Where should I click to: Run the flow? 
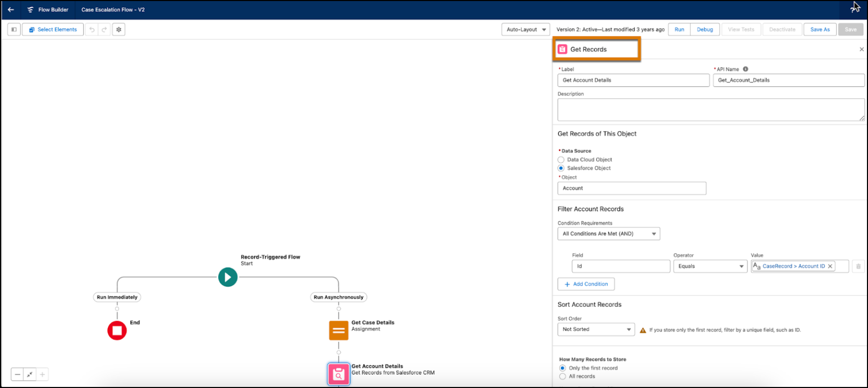(x=679, y=30)
